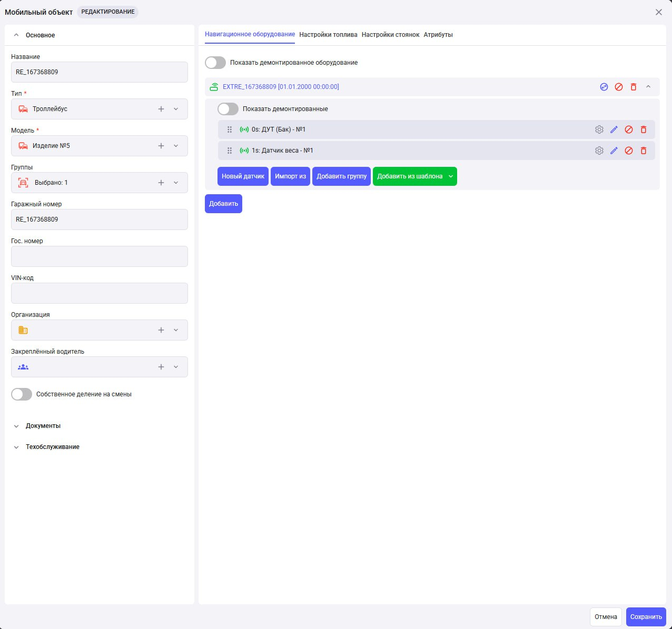Enable Показать демонтированное оборудование toggle
Image resolution: width=672 pixels, height=629 pixels.
[215, 63]
